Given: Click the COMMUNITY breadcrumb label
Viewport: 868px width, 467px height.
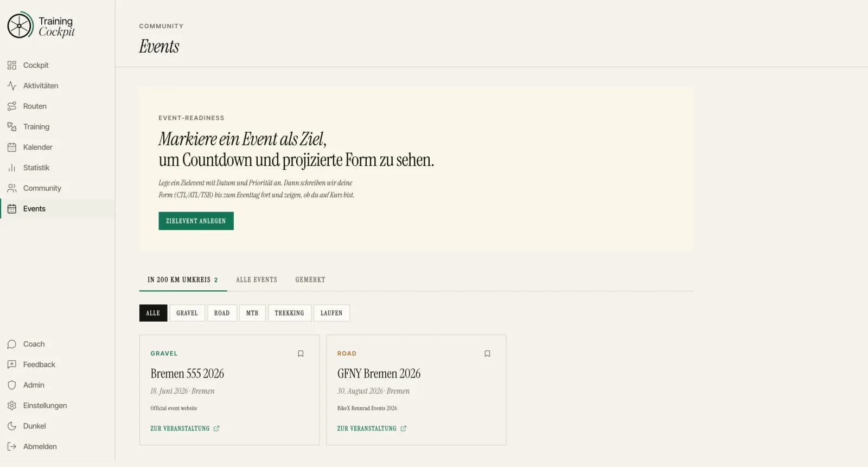Looking at the screenshot, I should click(161, 26).
